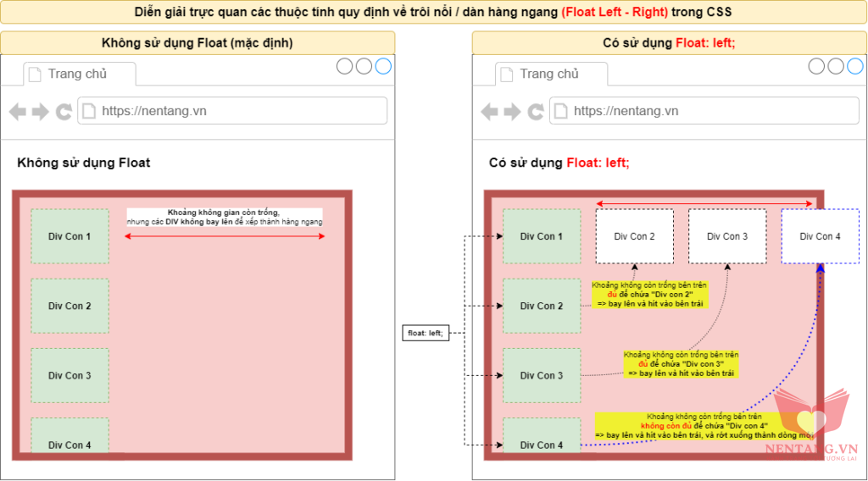Click forward arrow in the non-float browser mockup
Viewport: 868px width, 481px height.
(x=40, y=112)
